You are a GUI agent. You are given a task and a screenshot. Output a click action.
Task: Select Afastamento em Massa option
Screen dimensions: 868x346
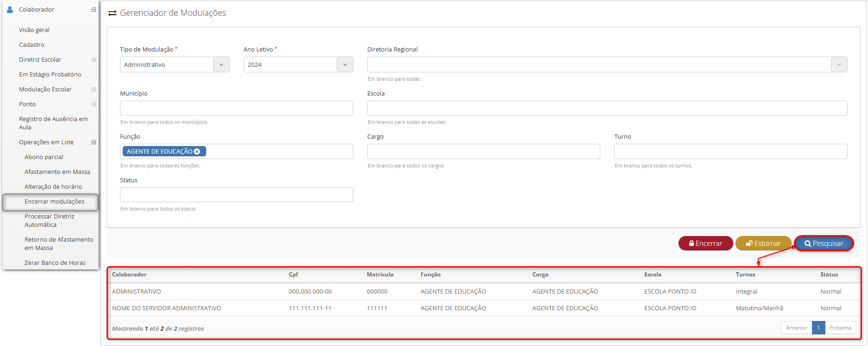57,172
